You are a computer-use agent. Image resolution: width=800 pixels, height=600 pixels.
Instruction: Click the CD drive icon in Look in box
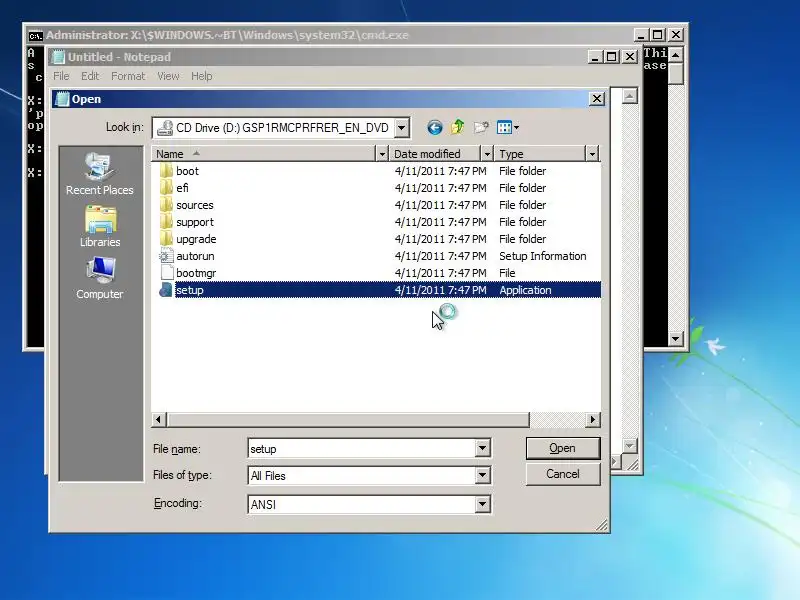coord(165,128)
